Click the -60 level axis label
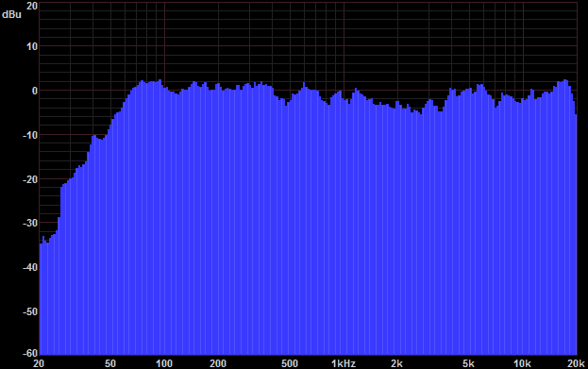This screenshot has height=369, width=588. click(30, 353)
